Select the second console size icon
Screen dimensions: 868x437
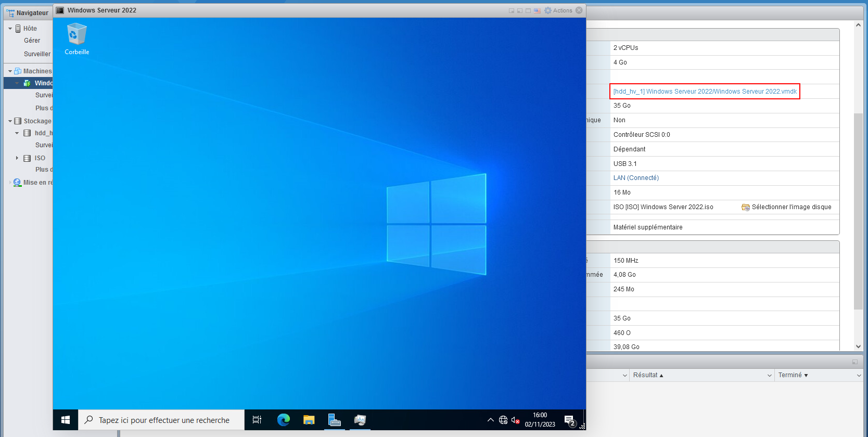tap(520, 10)
